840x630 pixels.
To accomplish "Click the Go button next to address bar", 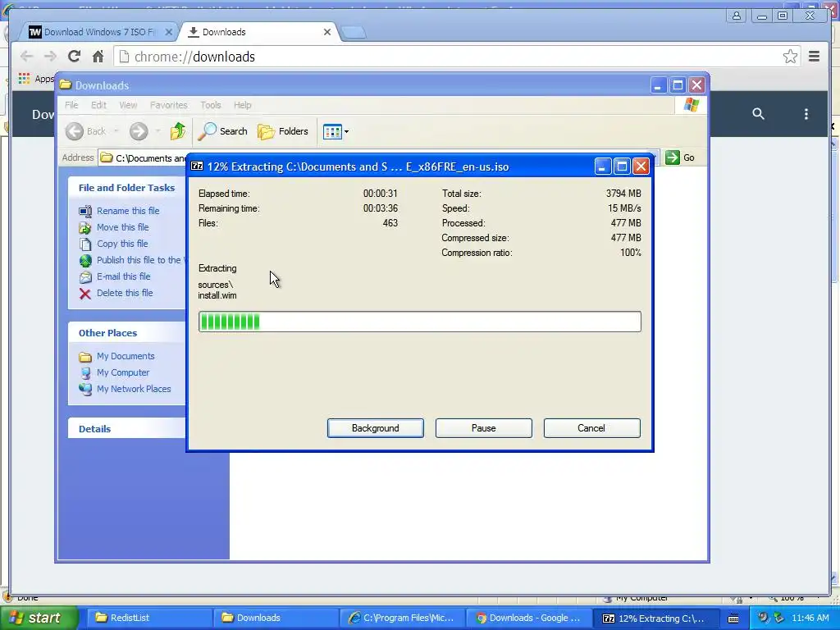I will click(x=680, y=157).
